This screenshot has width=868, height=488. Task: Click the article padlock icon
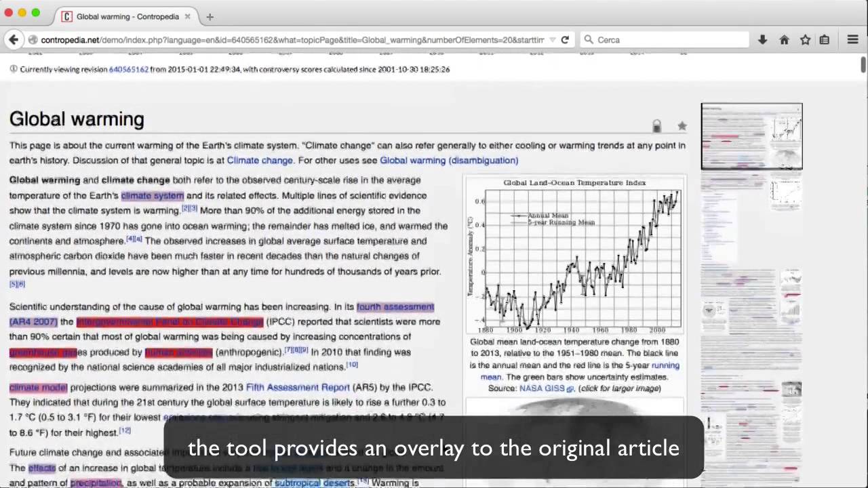[x=656, y=126]
